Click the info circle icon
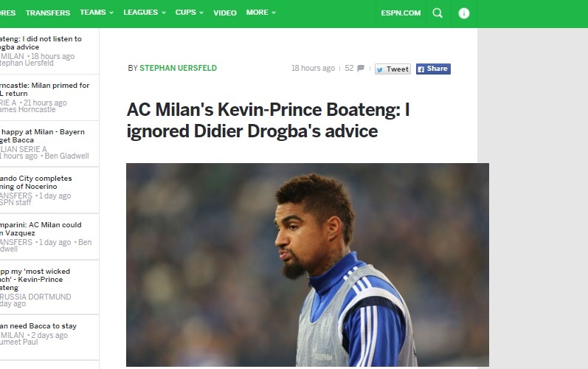Image resolution: width=588 pixels, height=369 pixels. point(464,13)
